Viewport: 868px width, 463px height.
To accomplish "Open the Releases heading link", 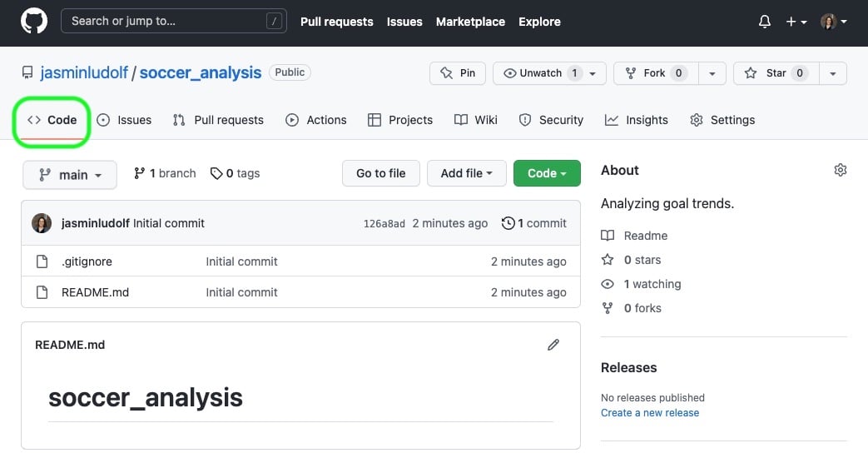I will tap(628, 368).
